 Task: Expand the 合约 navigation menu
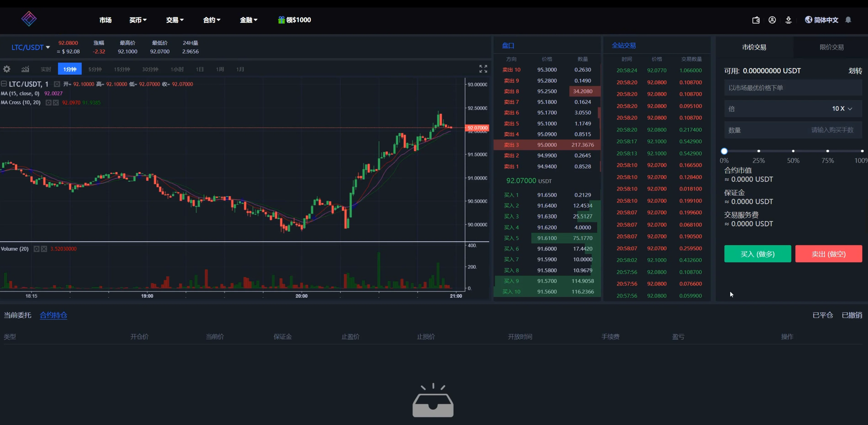tap(212, 20)
